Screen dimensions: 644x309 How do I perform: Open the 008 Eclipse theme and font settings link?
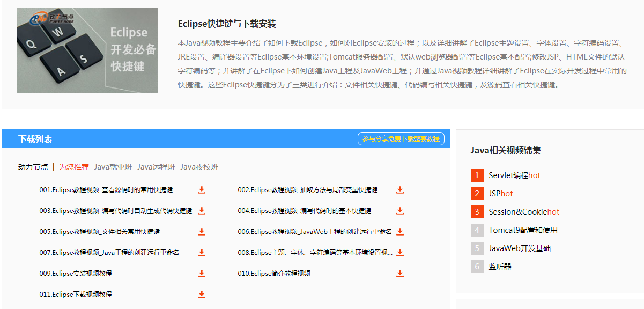point(315,253)
